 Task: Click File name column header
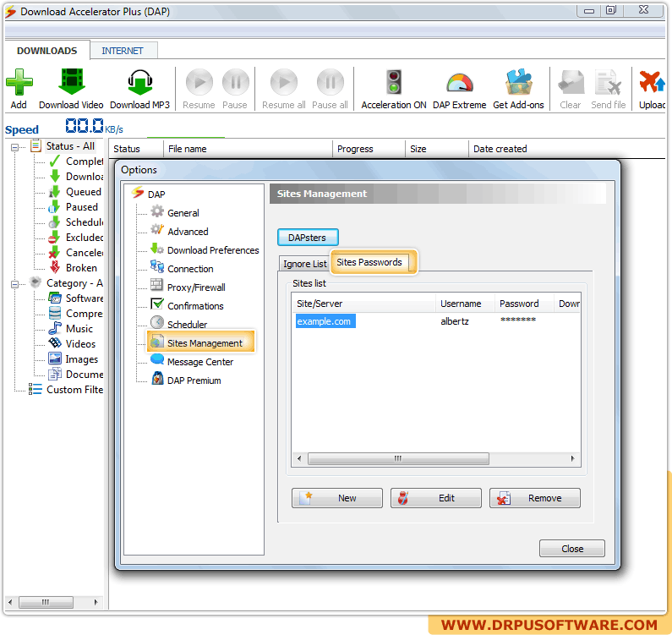pyautogui.click(x=248, y=149)
